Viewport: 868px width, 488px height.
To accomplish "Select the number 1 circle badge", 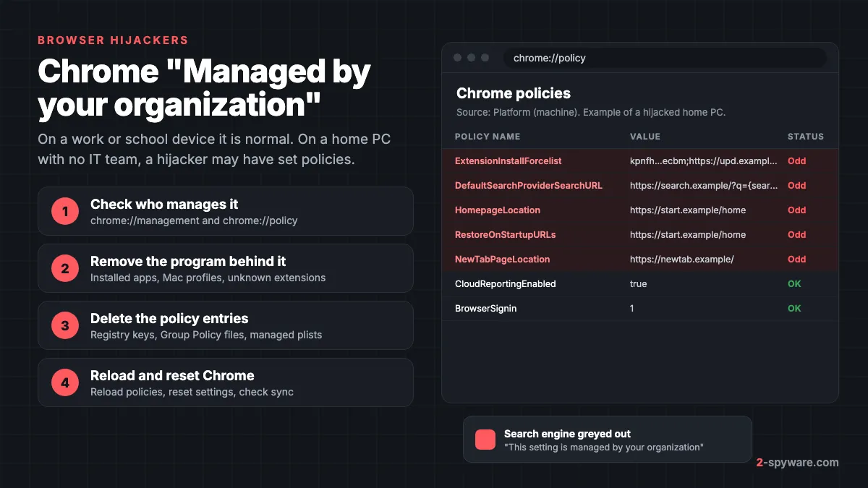I will 65,211.
